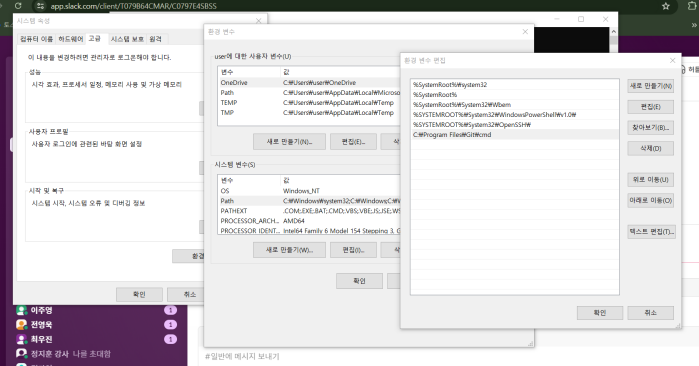The image size is (699, 366).
Task: Click 편집(E)... under user variables
Action: tap(353, 142)
